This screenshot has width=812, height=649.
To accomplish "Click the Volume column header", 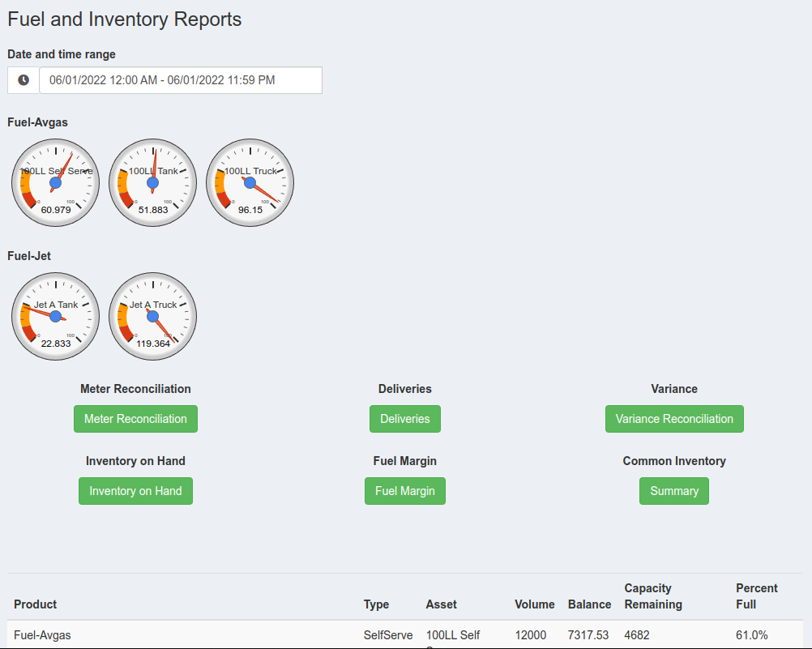I will [535, 604].
